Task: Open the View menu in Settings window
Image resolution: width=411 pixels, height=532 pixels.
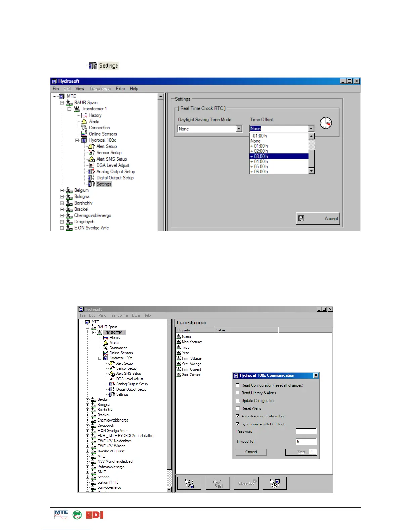Action: 80,89
